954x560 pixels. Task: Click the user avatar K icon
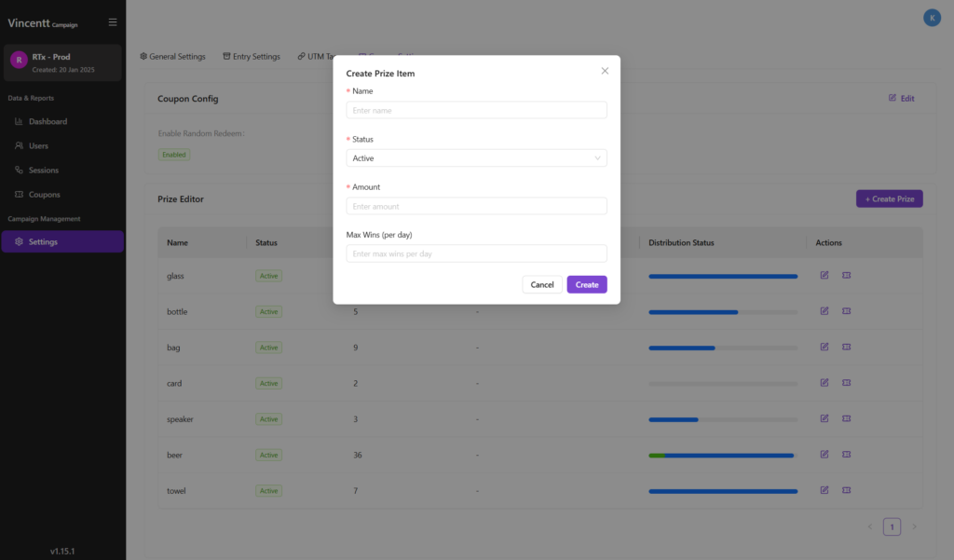931,18
